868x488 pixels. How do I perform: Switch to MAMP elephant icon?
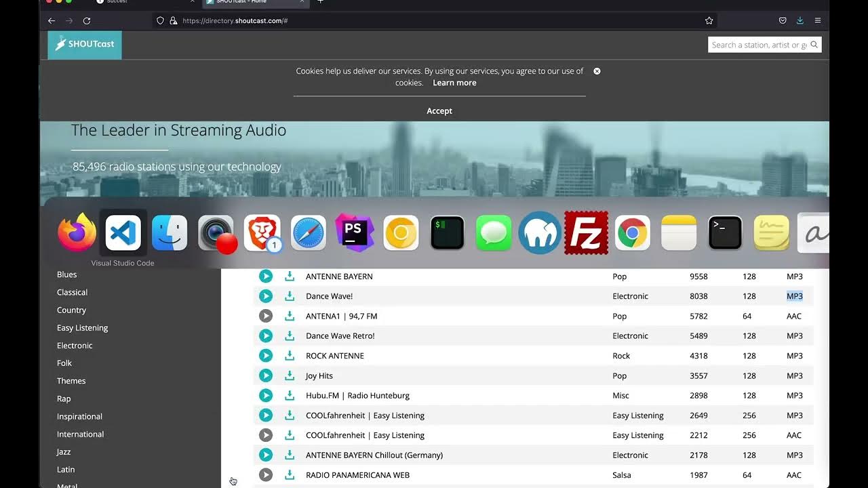(x=540, y=232)
